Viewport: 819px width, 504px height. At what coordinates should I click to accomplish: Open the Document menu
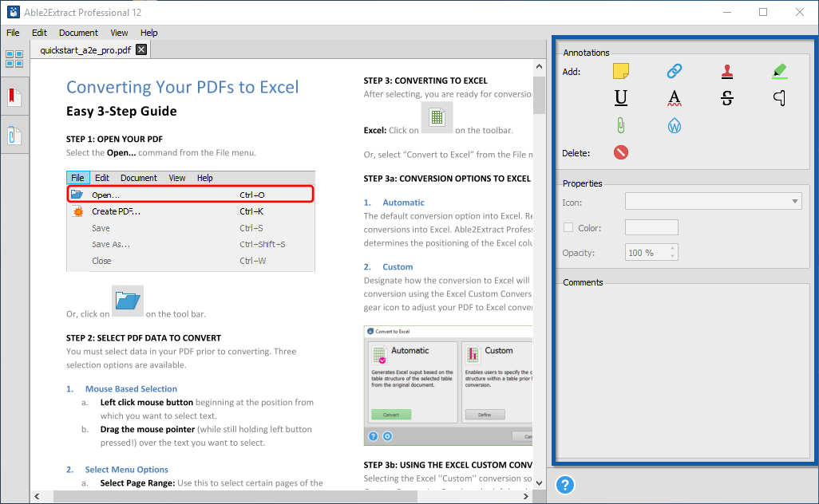[78, 33]
